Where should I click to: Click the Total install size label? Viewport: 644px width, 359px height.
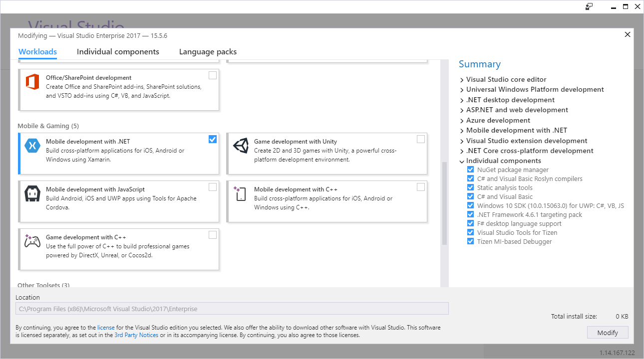coord(574,317)
